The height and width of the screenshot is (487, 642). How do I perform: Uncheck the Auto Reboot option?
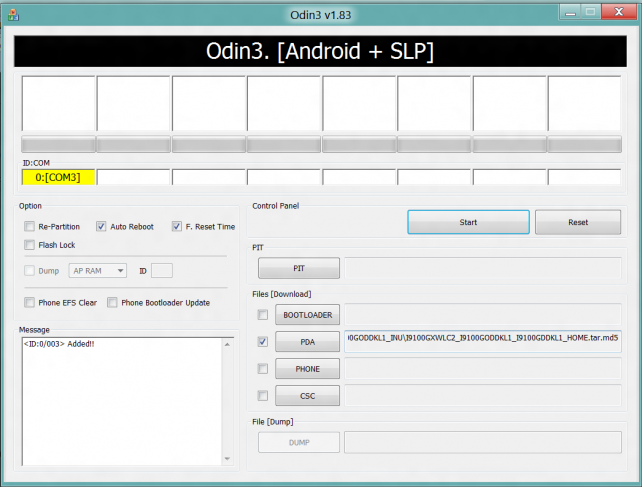click(101, 227)
